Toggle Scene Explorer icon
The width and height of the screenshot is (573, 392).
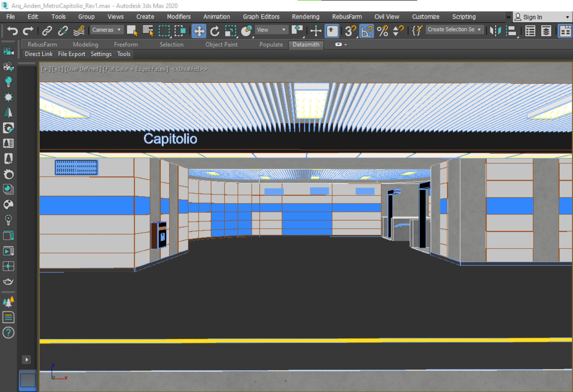pos(530,31)
